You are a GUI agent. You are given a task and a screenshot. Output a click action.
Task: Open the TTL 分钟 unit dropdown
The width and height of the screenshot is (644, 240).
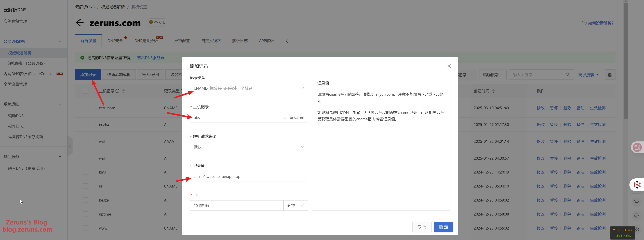pyautogui.click(x=296, y=206)
